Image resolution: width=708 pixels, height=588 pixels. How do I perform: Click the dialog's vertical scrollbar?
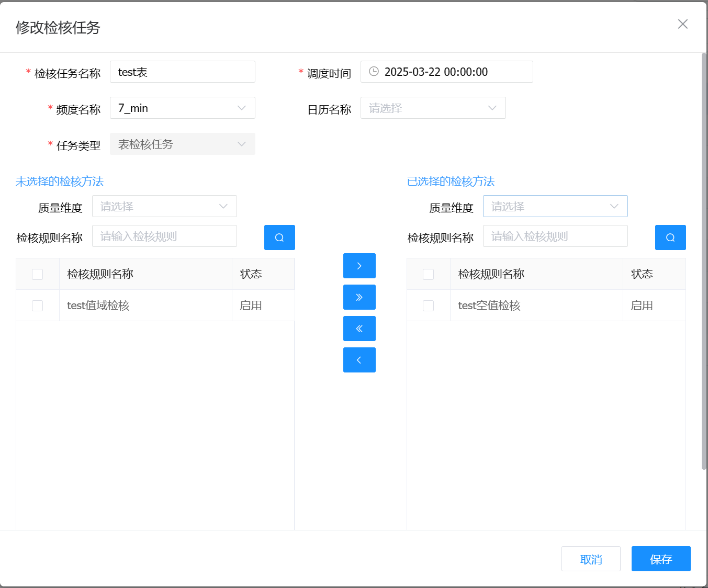(704, 262)
